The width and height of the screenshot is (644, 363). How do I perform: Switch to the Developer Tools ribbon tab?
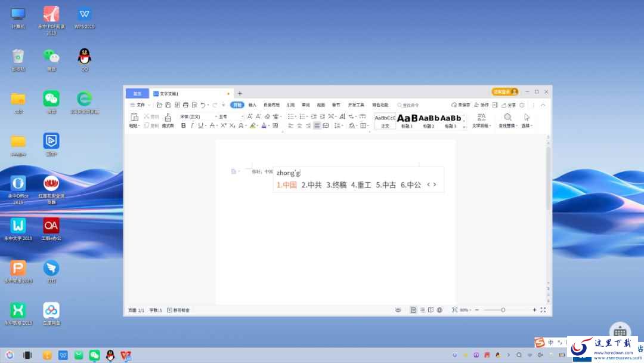tap(356, 105)
